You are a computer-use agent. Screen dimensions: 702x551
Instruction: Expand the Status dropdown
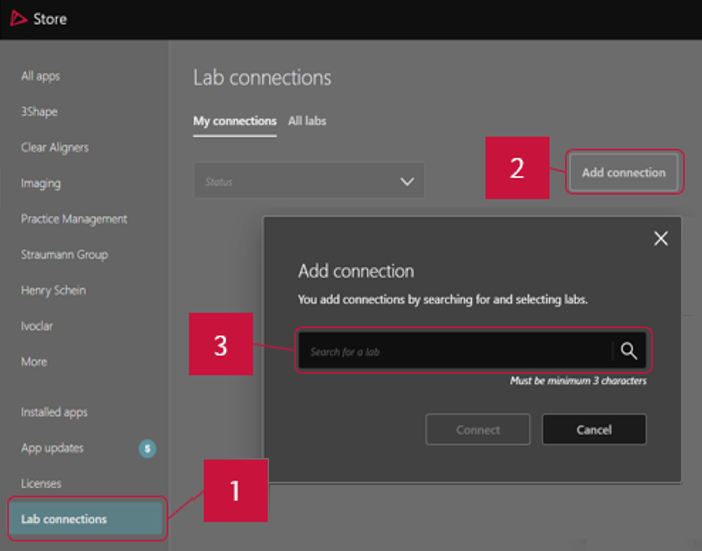308,181
